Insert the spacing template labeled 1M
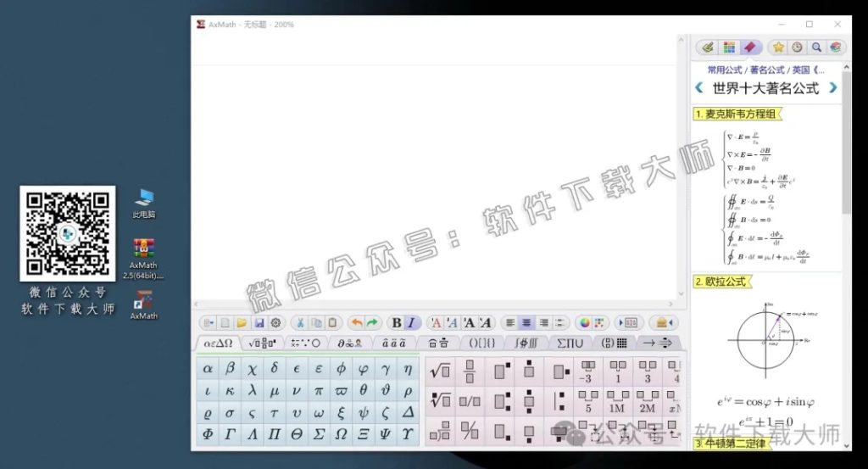868x469 pixels. click(x=617, y=402)
